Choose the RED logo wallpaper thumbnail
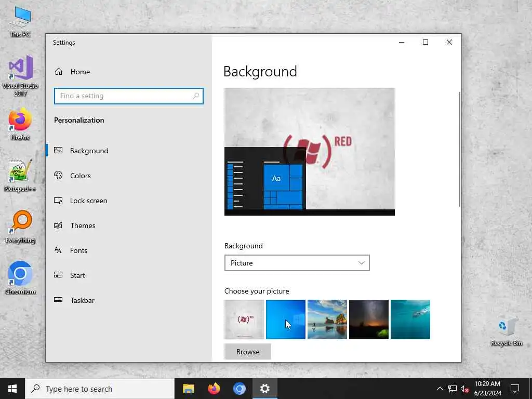Image resolution: width=532 pixels, height=399 pixels. (244, 320)
